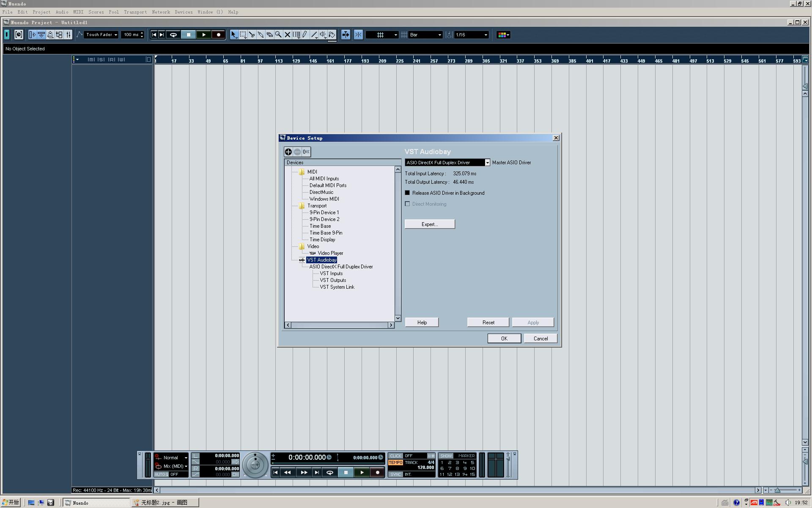Click the Help button in Device Setup
Viewport: 812px width, 508px height.
click(422, 323)
